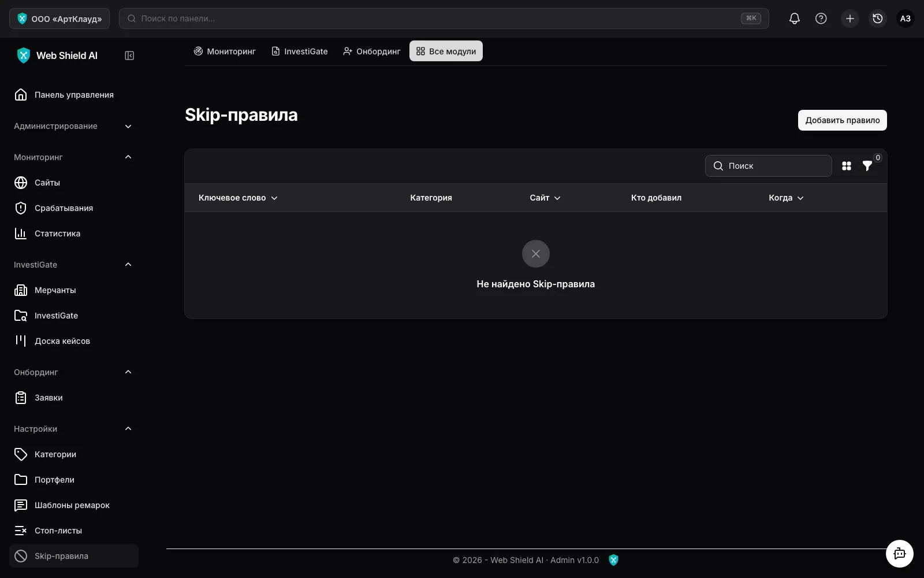Switch to InvestiGate tab
Image resolution: width=924 pixels, height=578 pixels.
coord(300,51)
